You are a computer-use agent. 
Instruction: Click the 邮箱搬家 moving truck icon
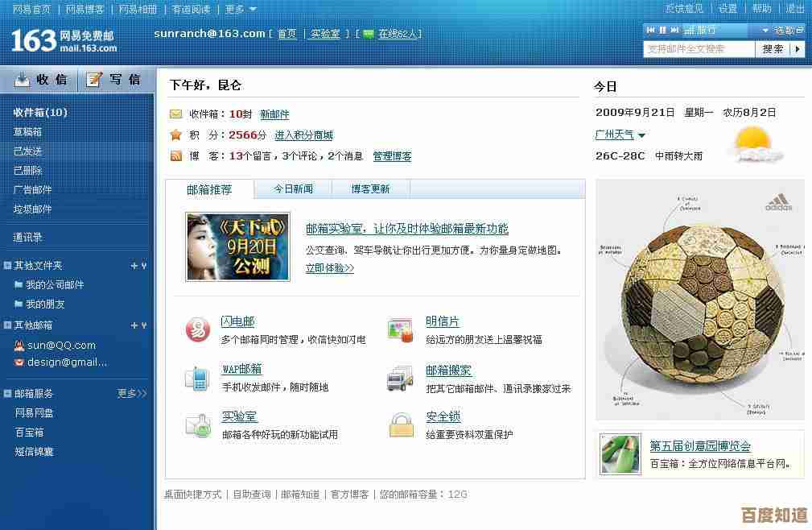click(x=400, y=377)
